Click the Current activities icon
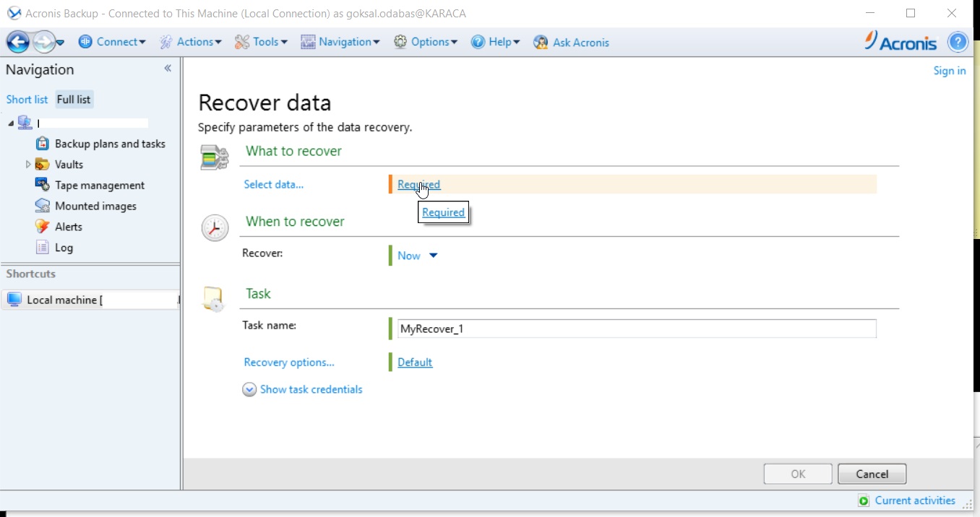Image resolution: width=980 pixels, height=517 pixels. coord(864,500)
